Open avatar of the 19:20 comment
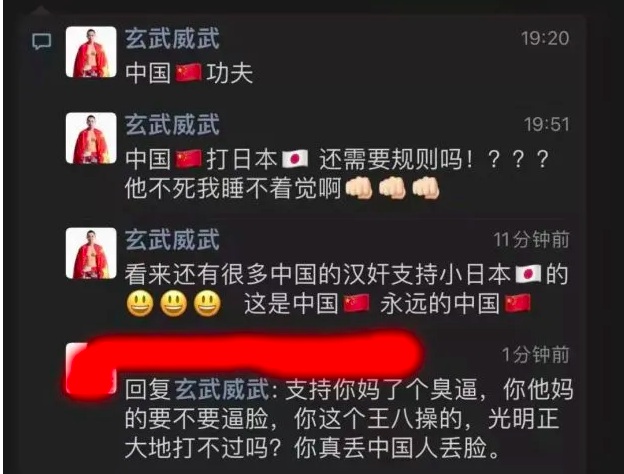 [91, 52]
